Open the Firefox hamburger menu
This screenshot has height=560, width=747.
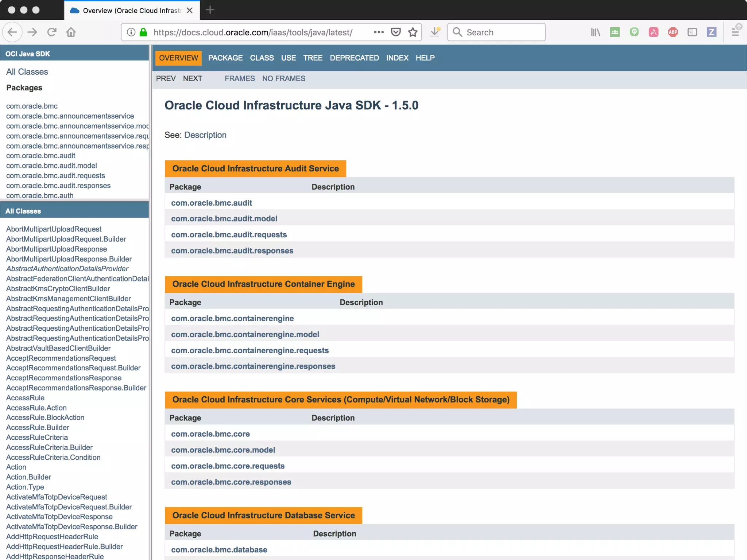click(735, 32)
